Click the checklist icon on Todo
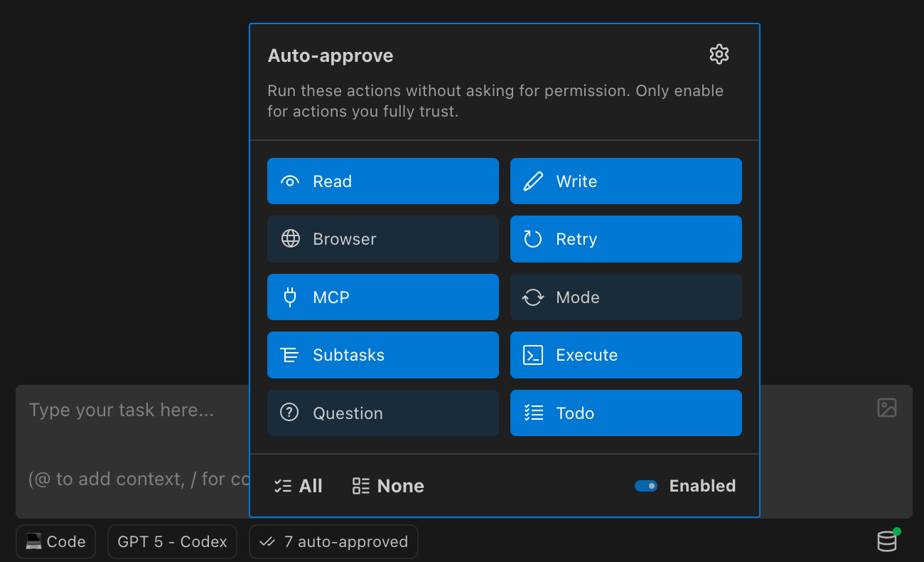The width and height of the screenshot is (924, 562). coord(532,413)
